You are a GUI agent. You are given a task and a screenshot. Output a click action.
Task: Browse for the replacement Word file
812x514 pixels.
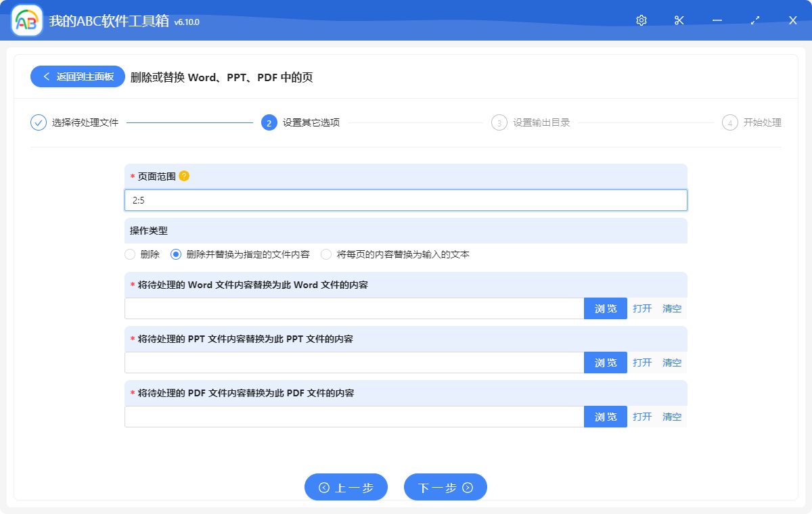[x=605, y=308]
